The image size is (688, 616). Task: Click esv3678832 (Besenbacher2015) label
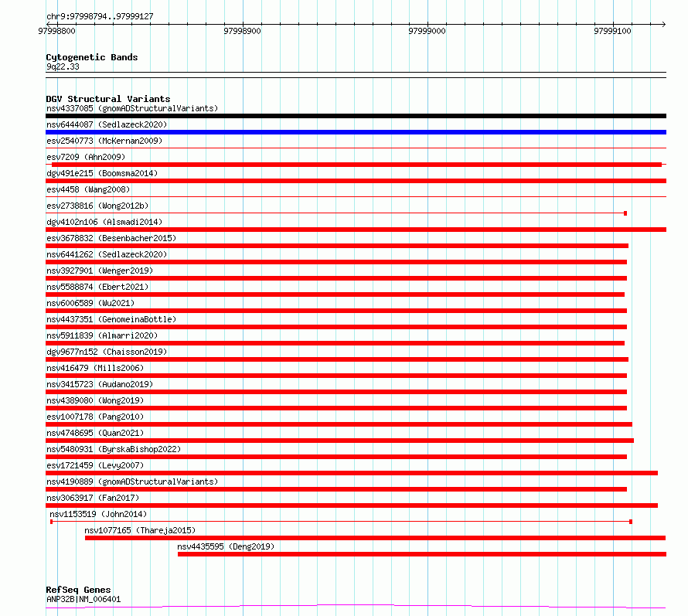click(111, 238)
